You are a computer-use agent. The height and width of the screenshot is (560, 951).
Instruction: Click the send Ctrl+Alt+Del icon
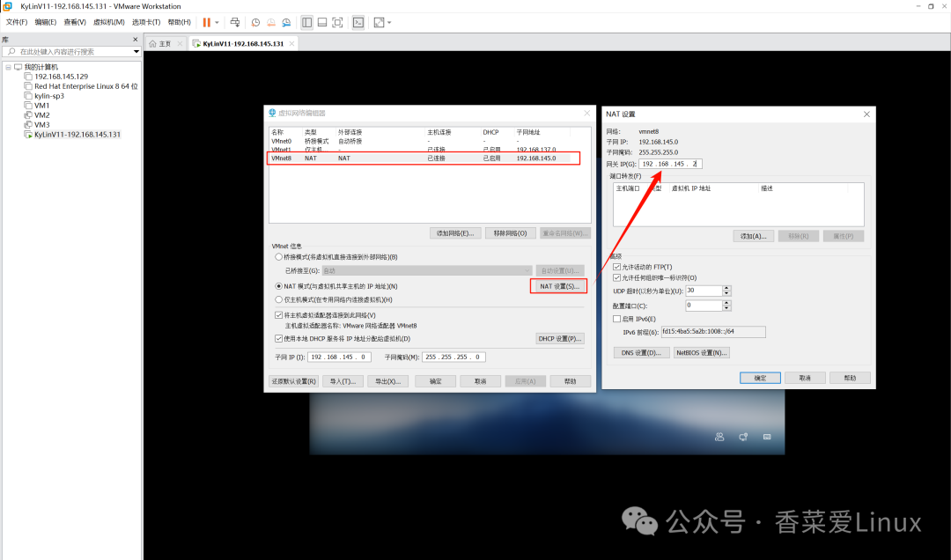coord(235,22)
